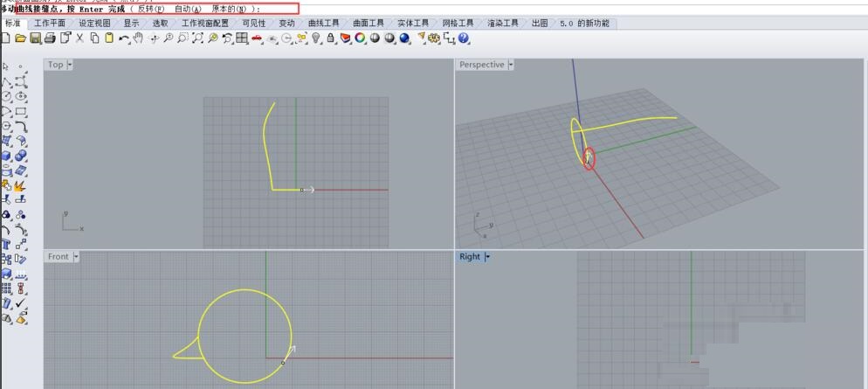This screenshot has height=389, width=868.
Task: Click the Save file icon
Action: pos(35,38)
